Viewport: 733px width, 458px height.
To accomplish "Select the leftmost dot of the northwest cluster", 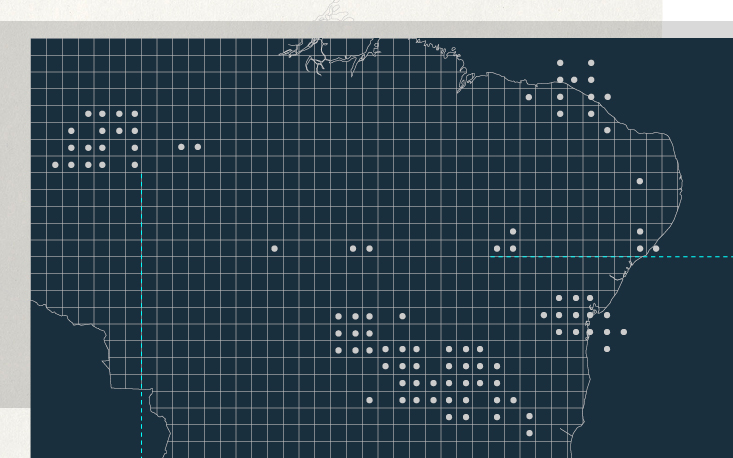I will point(55,164).
